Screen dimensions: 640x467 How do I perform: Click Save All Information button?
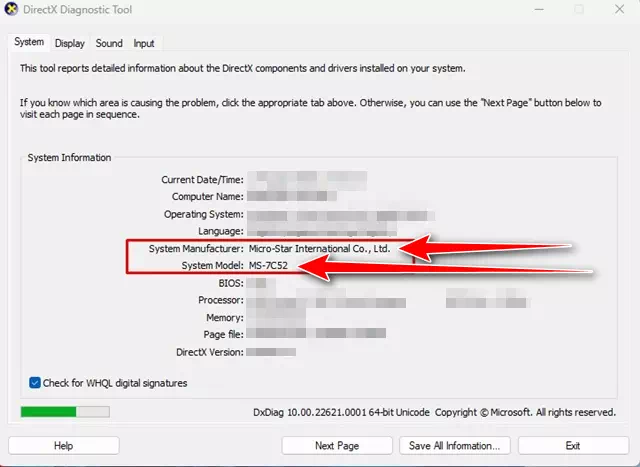click(455, 445)
